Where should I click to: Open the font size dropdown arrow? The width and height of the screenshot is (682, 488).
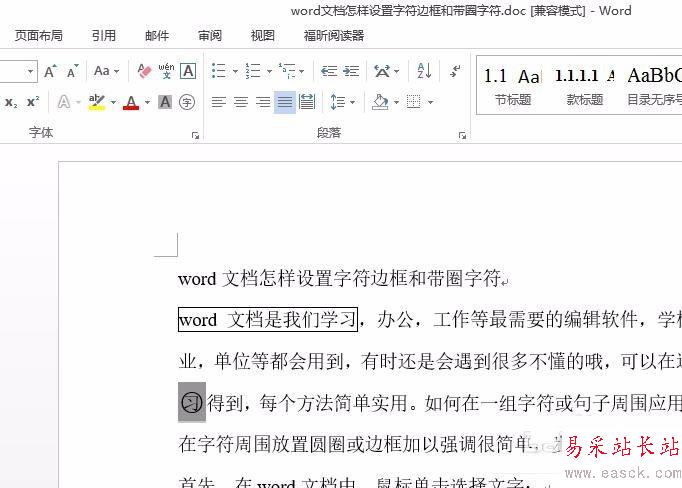(x=30, y=71)
